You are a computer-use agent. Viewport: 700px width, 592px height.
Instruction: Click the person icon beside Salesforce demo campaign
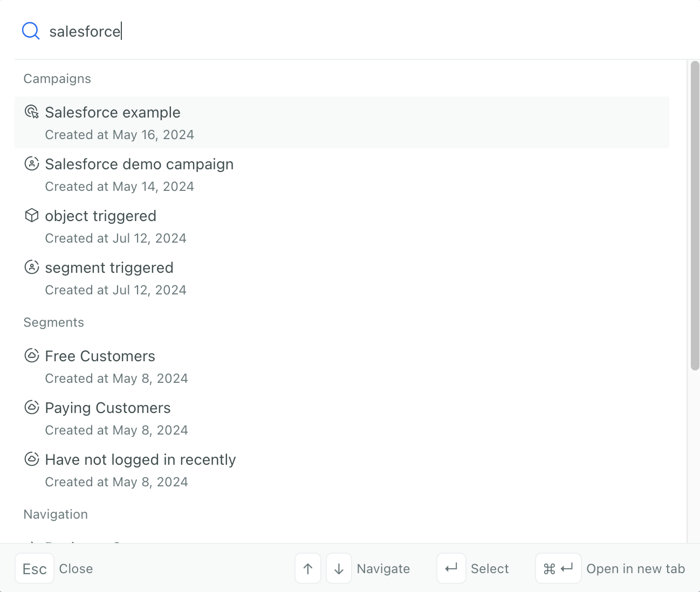32,163
